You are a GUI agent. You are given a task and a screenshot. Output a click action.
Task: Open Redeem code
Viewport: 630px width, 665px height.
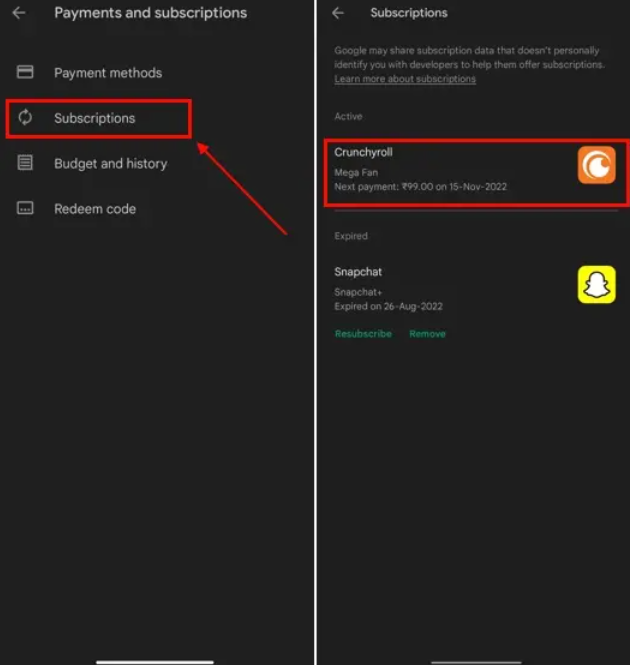point(95,209)
